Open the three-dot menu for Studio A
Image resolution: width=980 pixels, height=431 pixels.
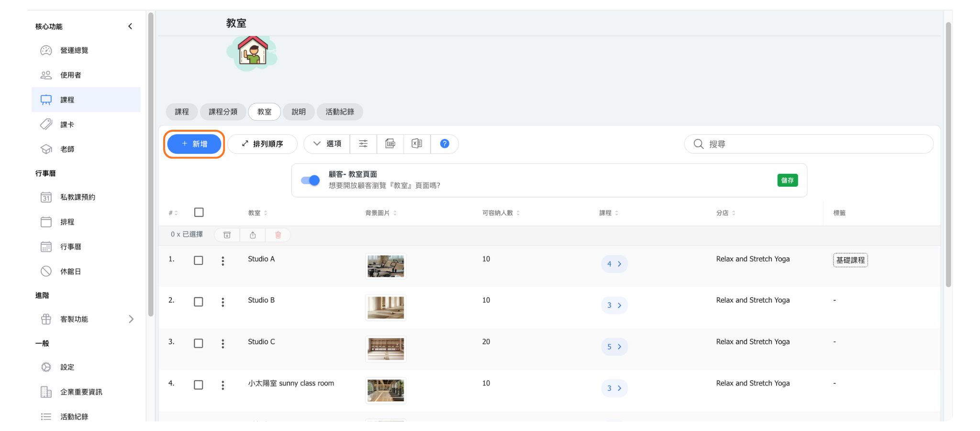223,261
